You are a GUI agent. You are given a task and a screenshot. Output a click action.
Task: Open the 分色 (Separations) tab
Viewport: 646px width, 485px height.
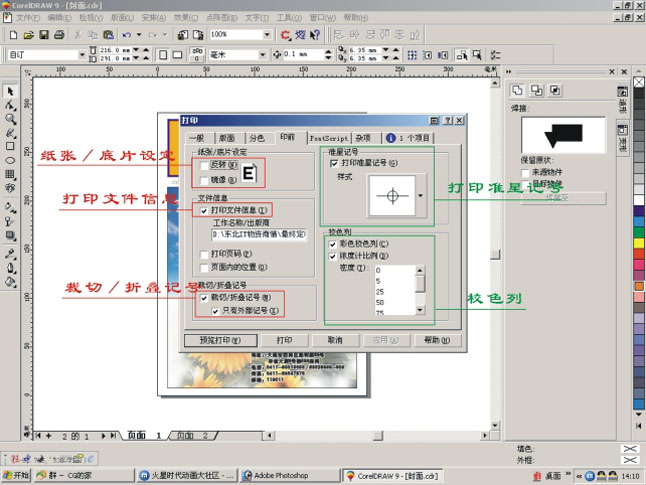pyautogui.click(x=257, y=138)
